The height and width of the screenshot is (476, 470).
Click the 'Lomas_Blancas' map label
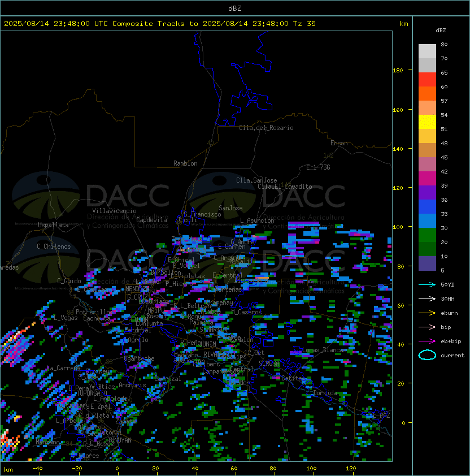[324, 350]
